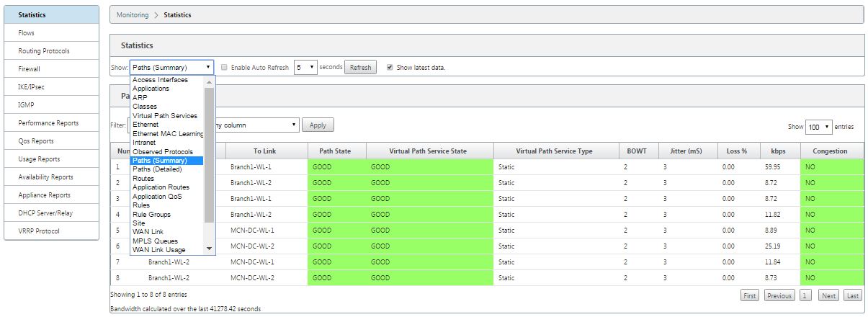Screen dimensions: 868x317
Task: Open Performance Reports page
Action: (x=51, y=123)
